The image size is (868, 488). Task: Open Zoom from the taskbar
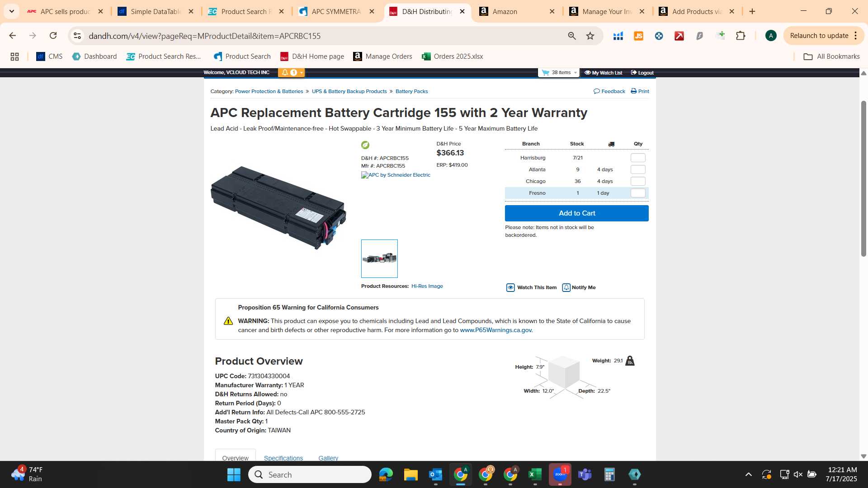(x=560, y=474)
